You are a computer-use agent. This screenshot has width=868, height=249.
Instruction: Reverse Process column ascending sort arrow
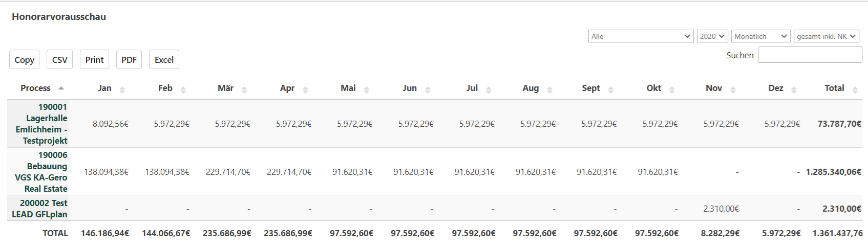pos(61,88)
